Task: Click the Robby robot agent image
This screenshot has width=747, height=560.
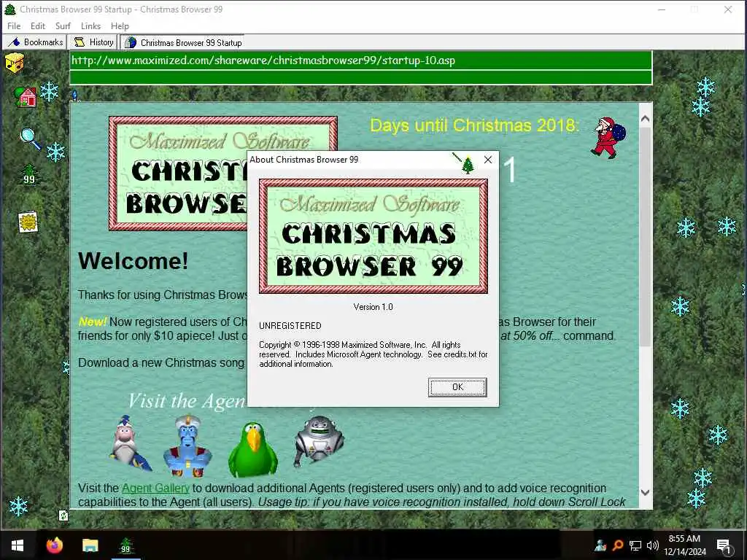Action: 318,441
